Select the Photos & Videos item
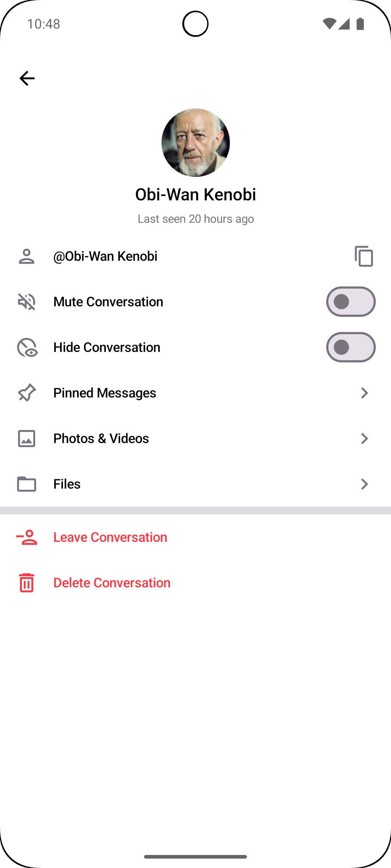 101,438
